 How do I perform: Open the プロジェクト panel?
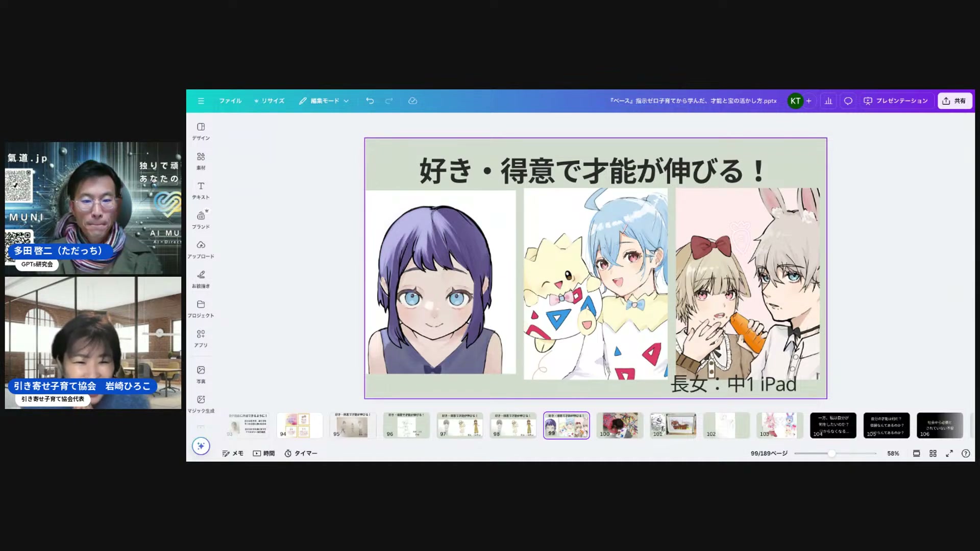(201, 309)
